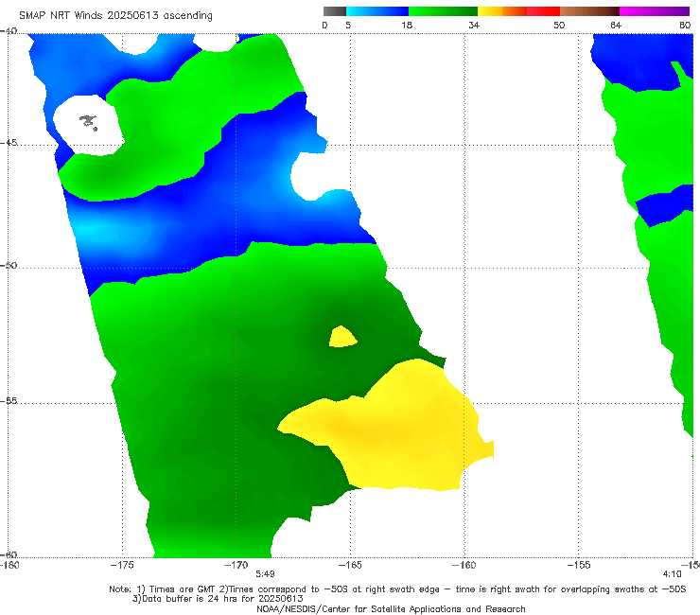Screen dimensions: 700x615
Task: Click the longitude label '-165'
Action: click(350, 565)
